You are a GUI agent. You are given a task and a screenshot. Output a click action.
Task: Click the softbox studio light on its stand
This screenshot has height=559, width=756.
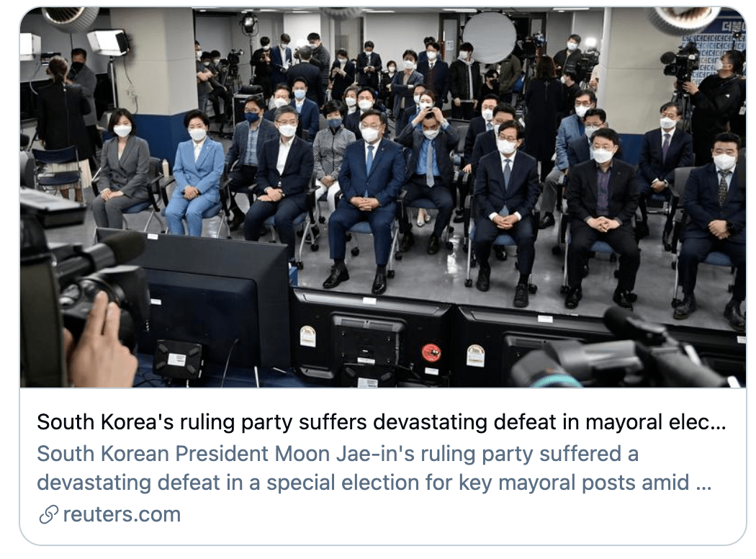click(x=109, y=43)
